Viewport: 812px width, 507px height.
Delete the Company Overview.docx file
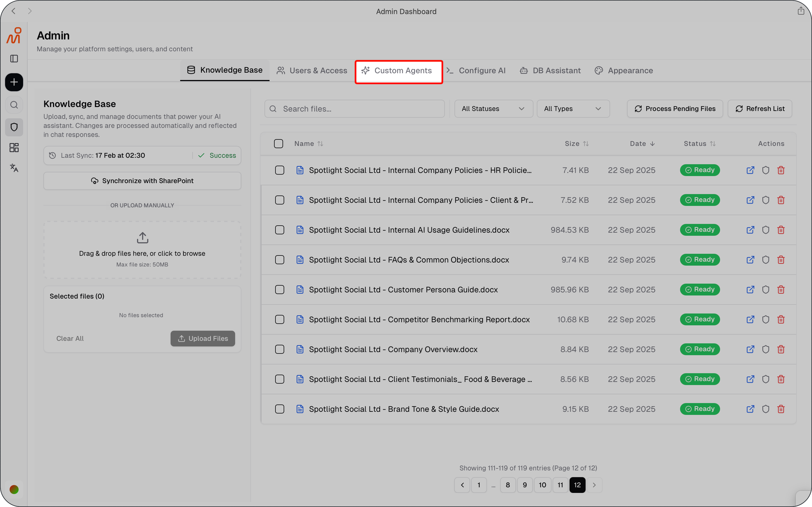781,349
